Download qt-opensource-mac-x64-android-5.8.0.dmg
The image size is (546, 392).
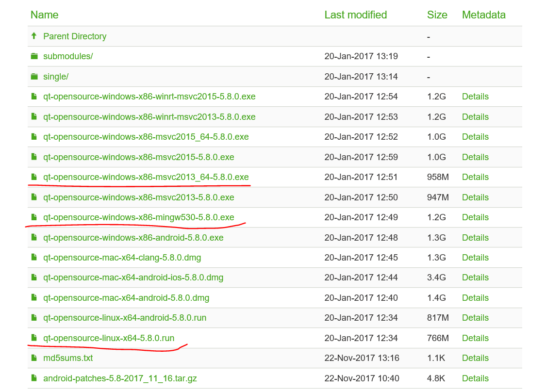(126, 298)
